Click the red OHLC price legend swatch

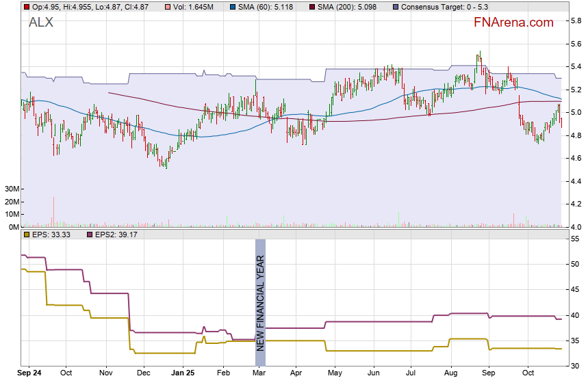pos(26,7)
